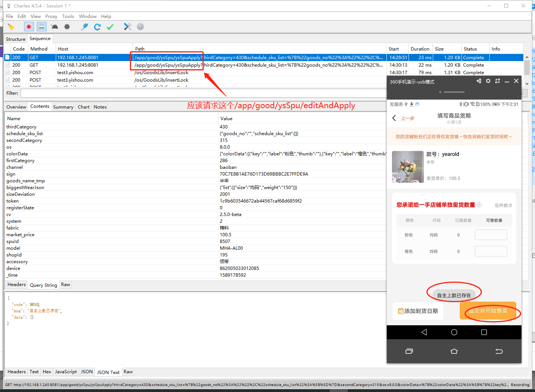The width and height of the screenshot is (535, 392).
Task: Toggle throttling turtle icon
Action: [55, 27]
